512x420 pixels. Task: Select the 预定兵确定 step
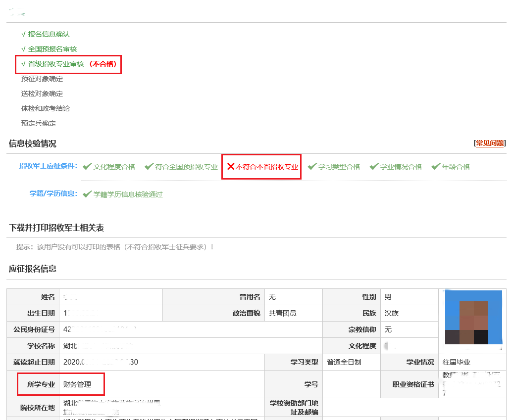click(x=38, y=123)
